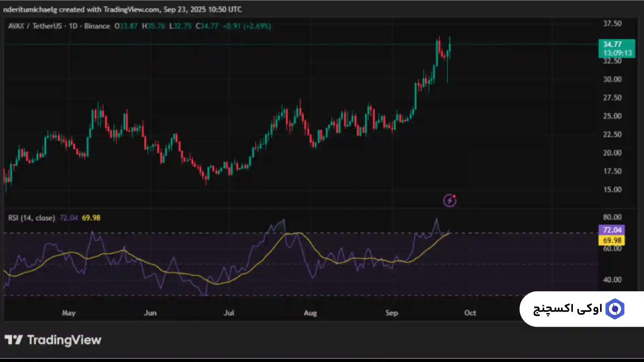Click the green +0.91 (+2.69%) change value
Image resolution: width=644 pixels, height=362 pixels.
point(247,26)
